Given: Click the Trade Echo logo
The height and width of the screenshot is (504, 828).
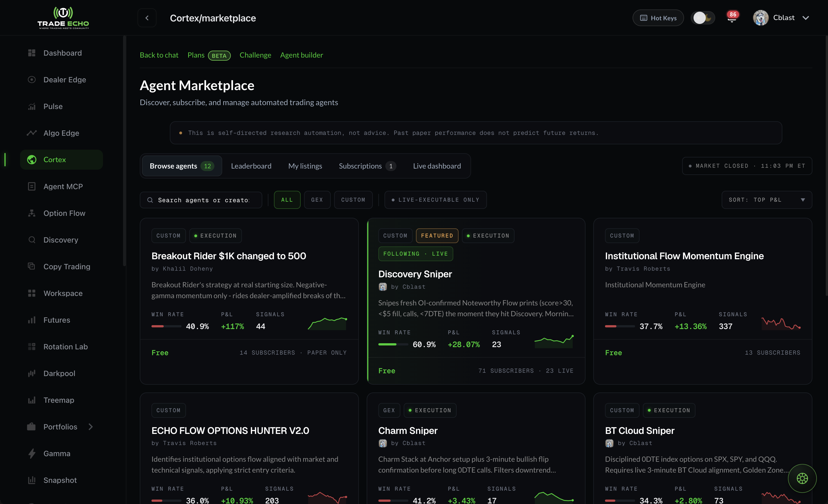Looking at the screenshot, I should pyautogui.click(x=63, y=18).
